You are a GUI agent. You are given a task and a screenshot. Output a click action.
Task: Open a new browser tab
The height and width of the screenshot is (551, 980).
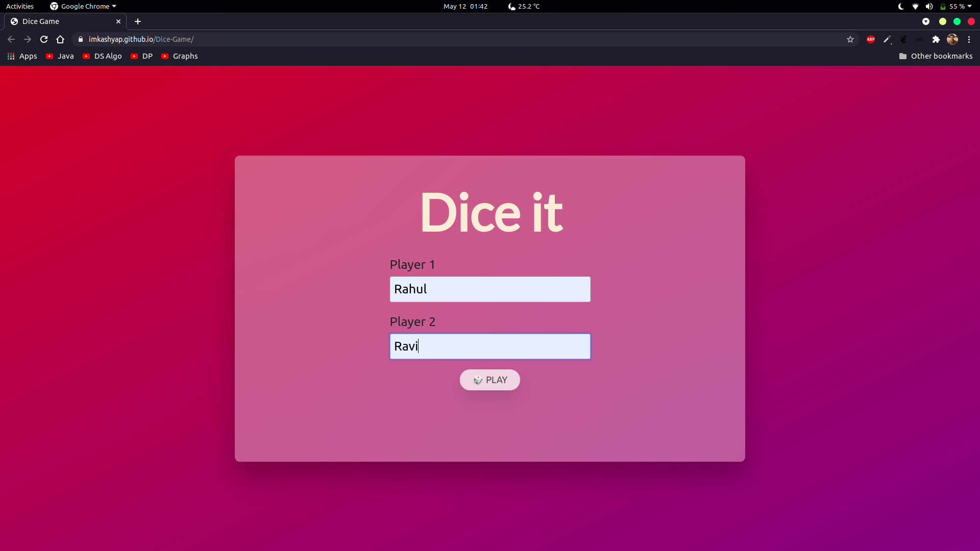point(138,21)
